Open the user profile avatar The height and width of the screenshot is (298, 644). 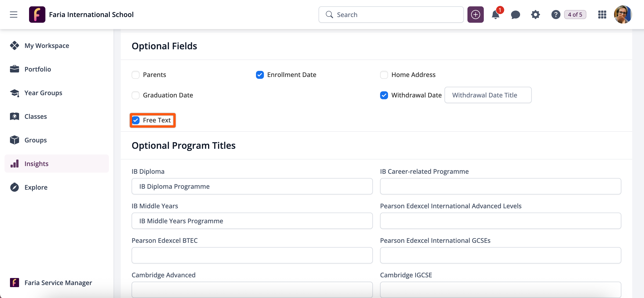(x=623, y=15)
